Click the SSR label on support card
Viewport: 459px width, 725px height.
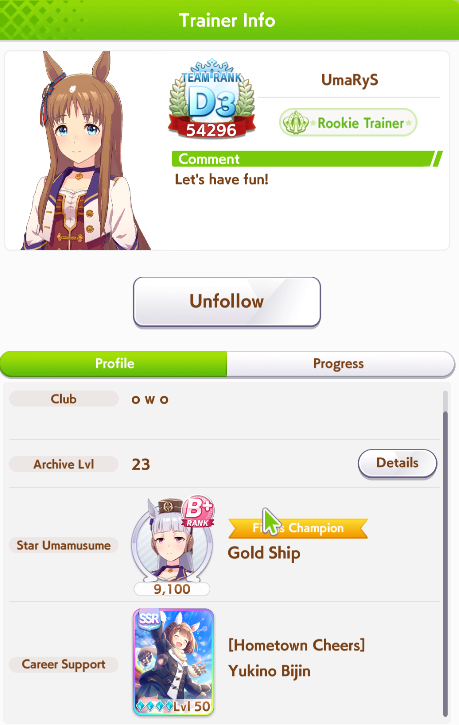tap(148, 619)
